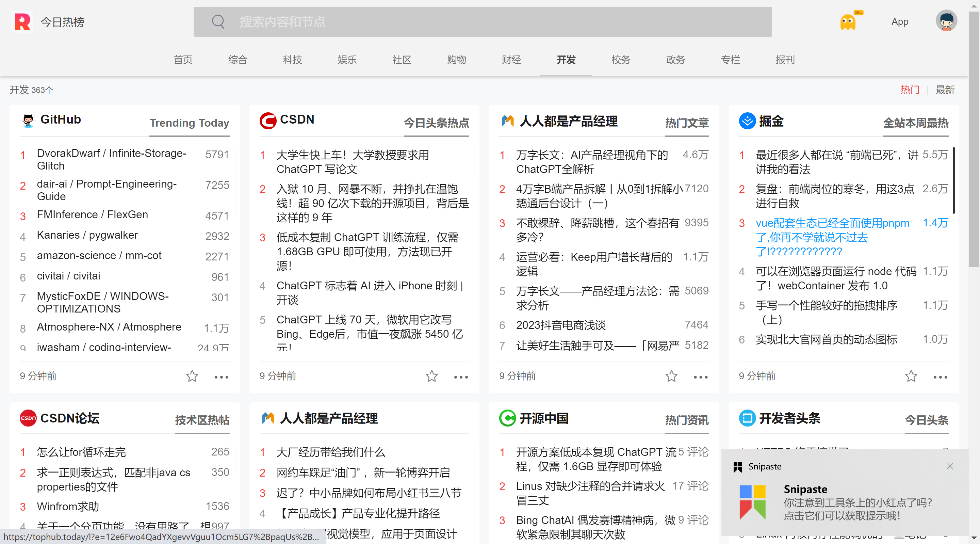
Task: Open the CSDN论坛 技术区热帖 heading
Action: pyautogui.click(x=202, y=420)
